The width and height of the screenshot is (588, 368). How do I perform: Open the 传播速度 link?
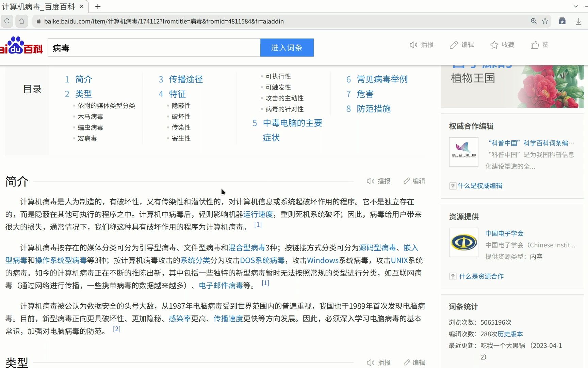click(x=228, y=319)
